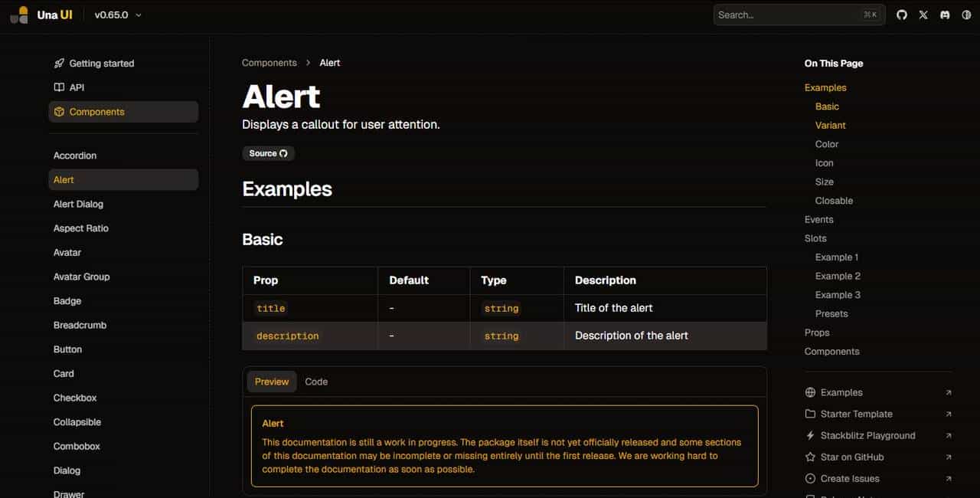Click the Una UI logo icon
This screenshot has width=980, height=498.
point(19,15)
